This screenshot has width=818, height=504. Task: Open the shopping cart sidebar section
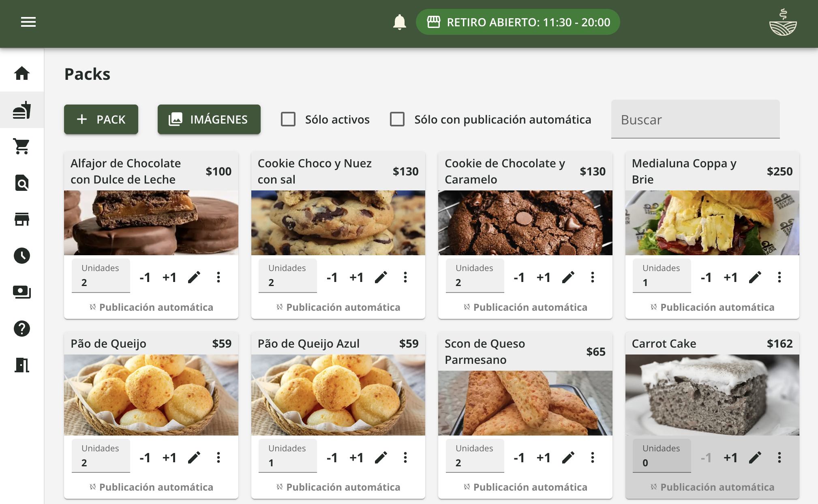click(22, 146)
